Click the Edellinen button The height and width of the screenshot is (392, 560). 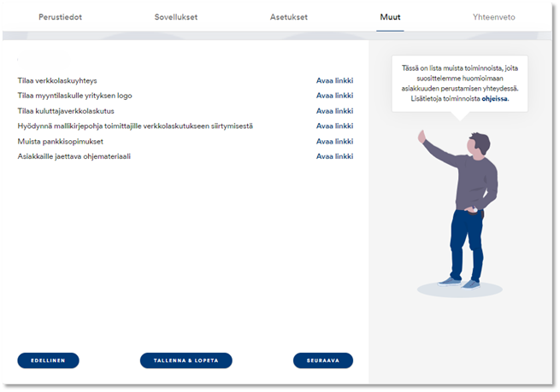[x=48, y=360]
